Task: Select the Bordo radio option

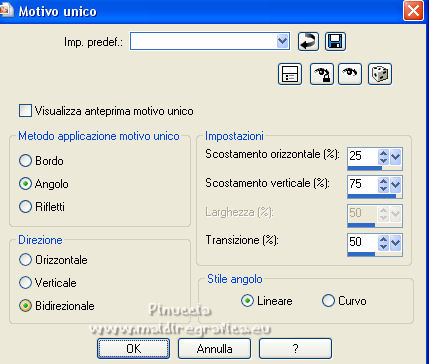Action: [25, 161]
